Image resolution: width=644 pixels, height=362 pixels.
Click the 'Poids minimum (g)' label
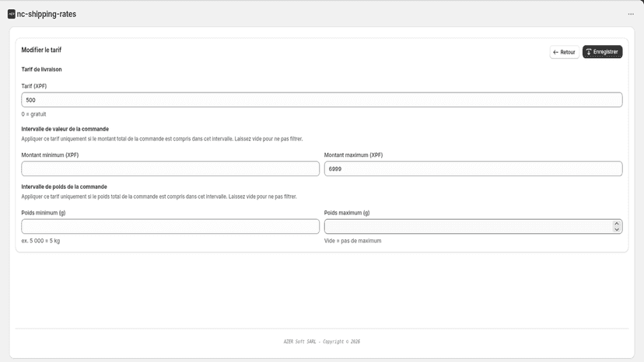coord(44,213)
